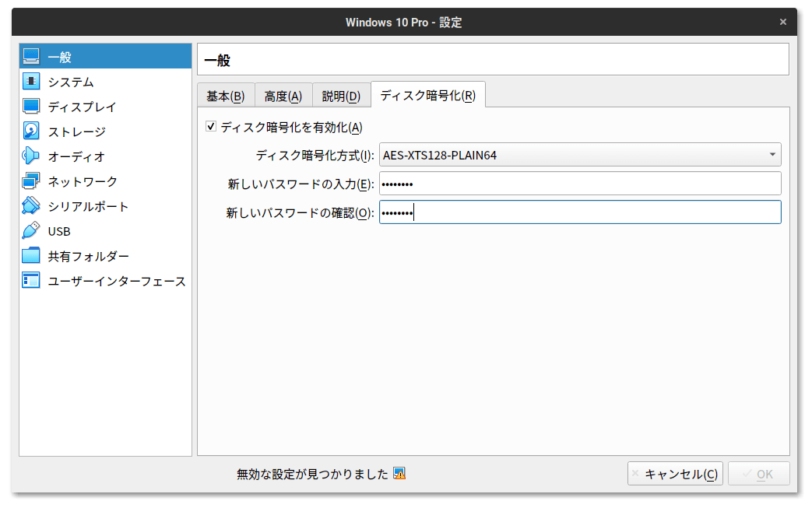Click the invalid settings warning icon

[399, 473]
